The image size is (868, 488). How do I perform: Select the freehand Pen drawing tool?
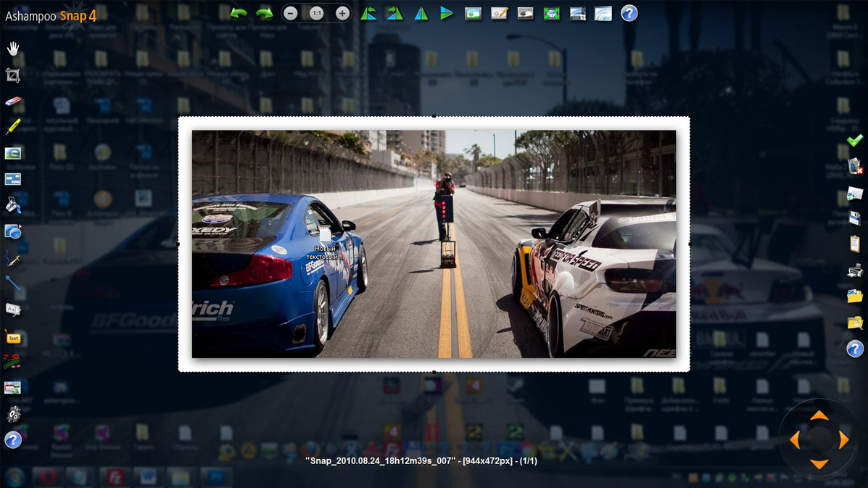tap(13, 258)
